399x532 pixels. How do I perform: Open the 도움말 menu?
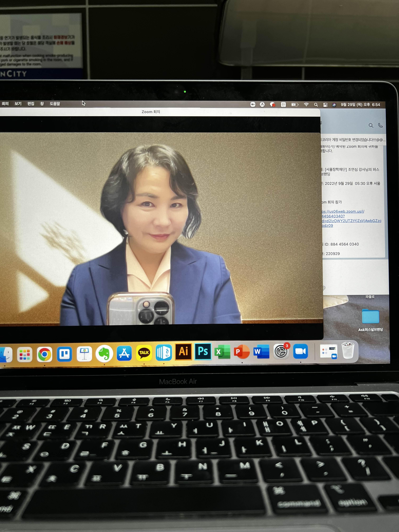pos(55,104)
